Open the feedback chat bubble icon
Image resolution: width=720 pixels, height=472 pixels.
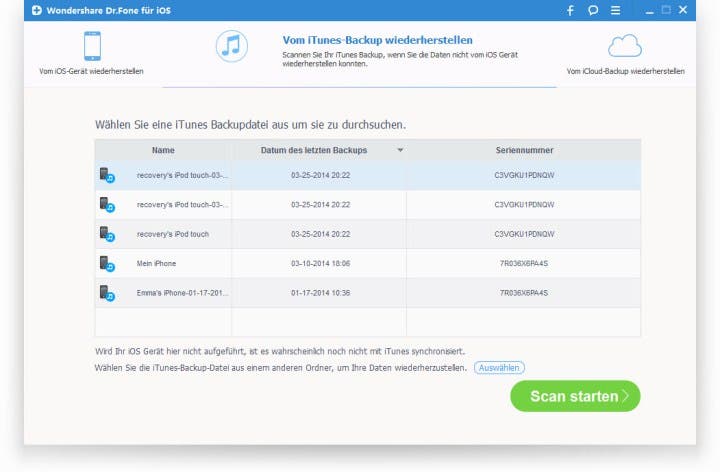(593, 10)
